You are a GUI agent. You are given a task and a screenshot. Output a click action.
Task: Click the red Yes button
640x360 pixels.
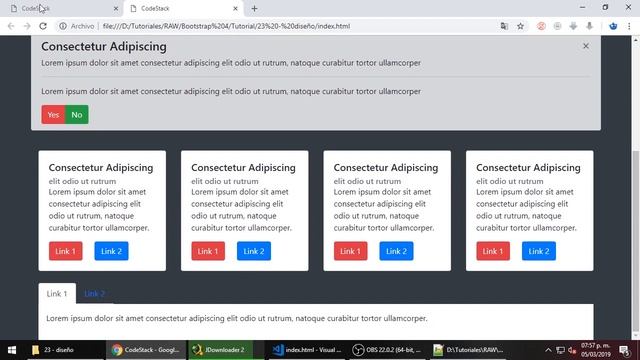tap(53, 115)
